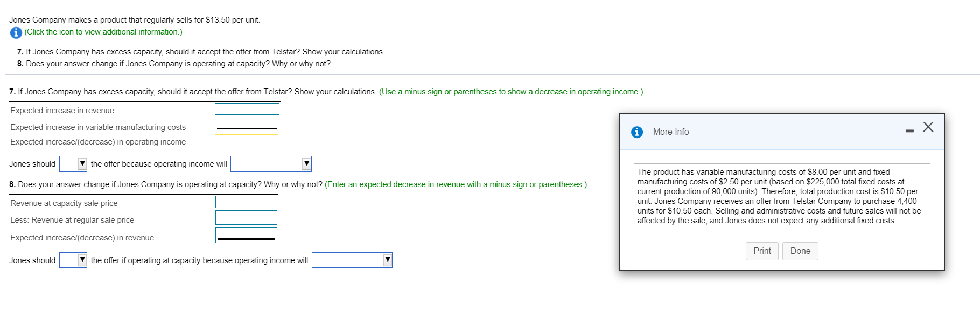Click the Done button to dismiss More Info

800,251
